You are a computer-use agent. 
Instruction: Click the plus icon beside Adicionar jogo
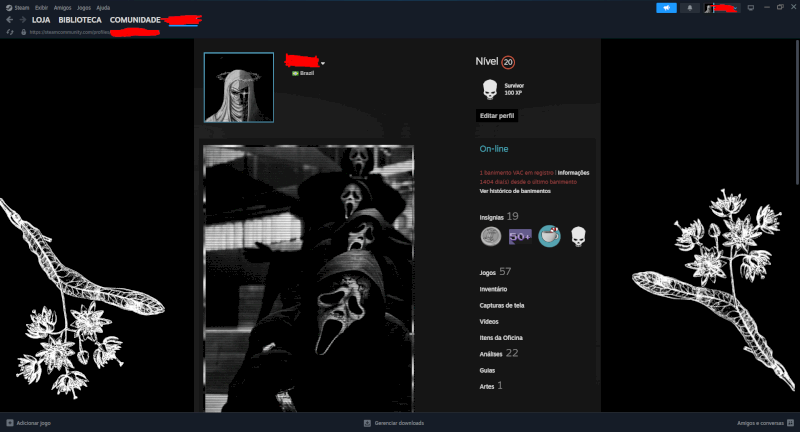tap(9, 423)
